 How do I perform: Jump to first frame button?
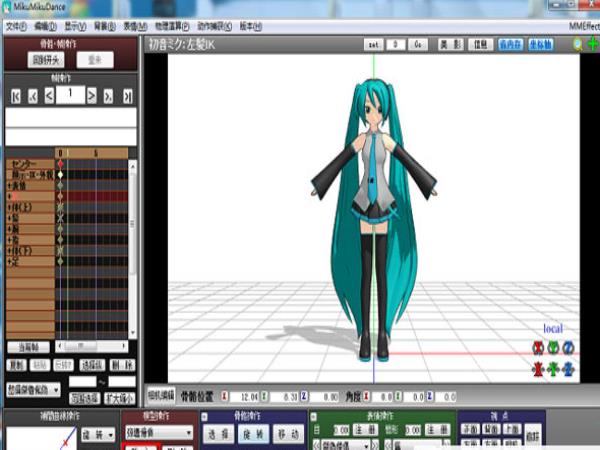click(16, 96)
